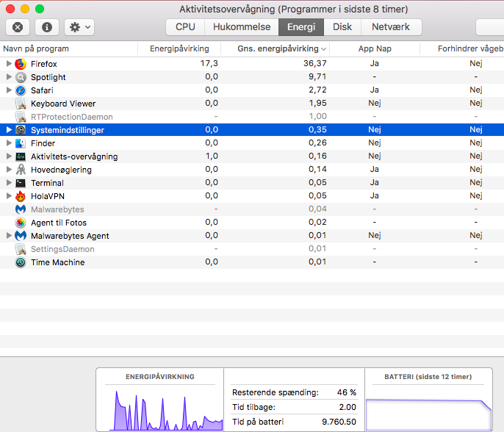Image resolution: width=504 pixels, height=432 pixels.
Task: Click the Systemindstillinger gear icon
Action: coord(21,130)
